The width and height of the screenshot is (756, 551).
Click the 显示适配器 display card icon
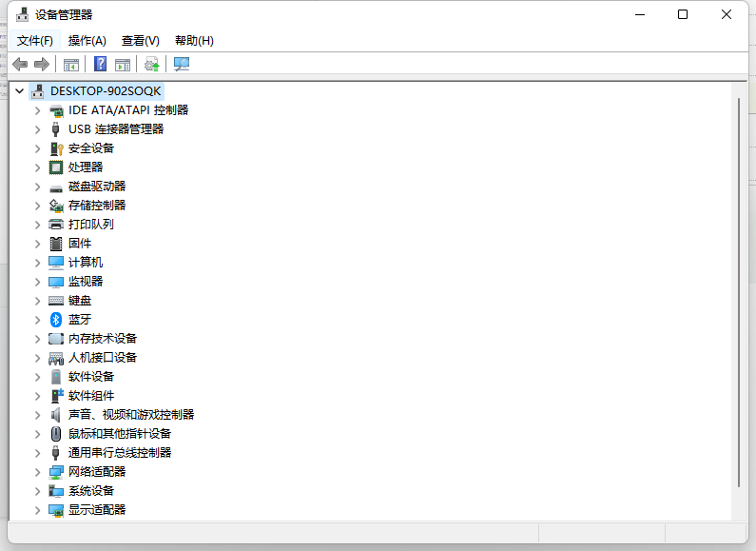click(56, 510)
